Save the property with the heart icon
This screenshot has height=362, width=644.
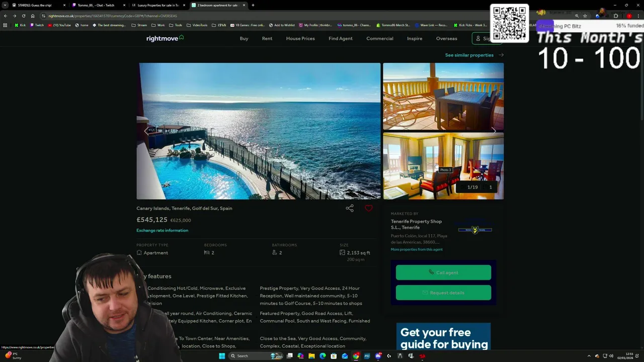tap(369, 208)
